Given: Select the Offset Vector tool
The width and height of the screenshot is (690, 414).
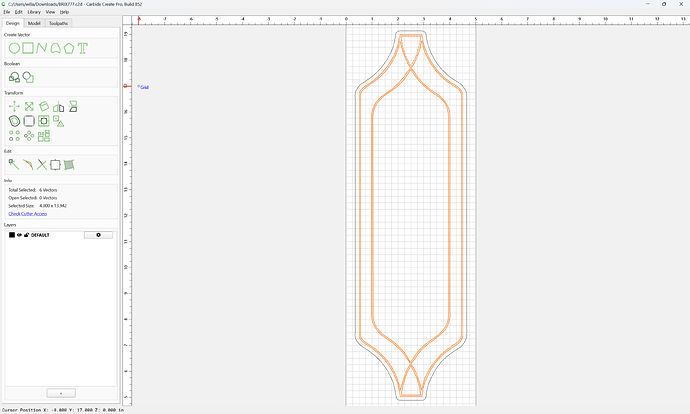Looking at the screenshot, I should click(14, 121).
